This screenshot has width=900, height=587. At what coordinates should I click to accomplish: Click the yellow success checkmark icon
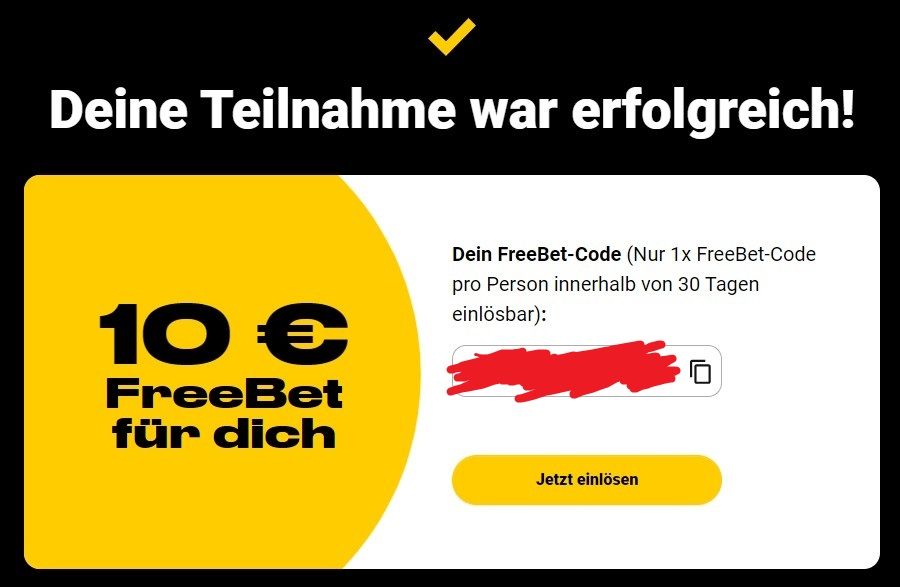click(x=452, y=37)
